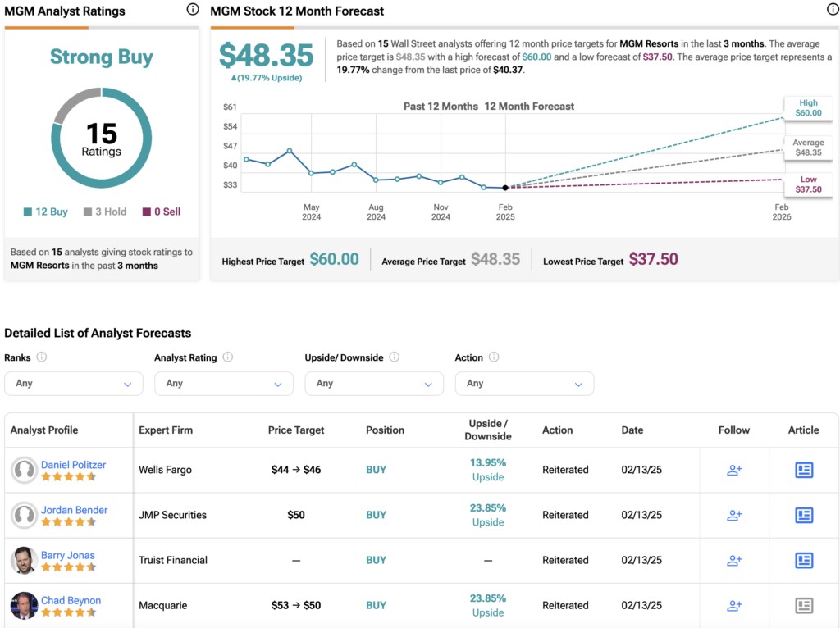Image resolution: width=840 pixels, height=628 pixels.
Task: Sort by Price Target column header
Action: click(x=296, y=430)
